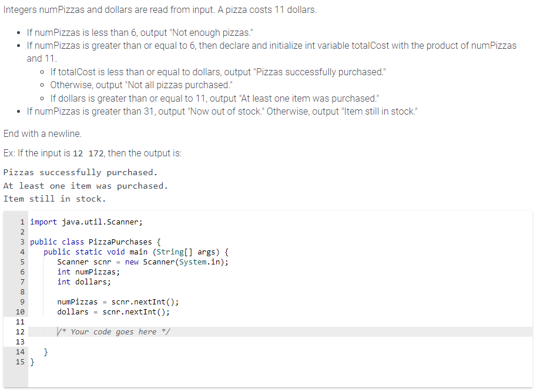
Task: Click the int dollars declaration on line 7
Action: click(85, 282)
